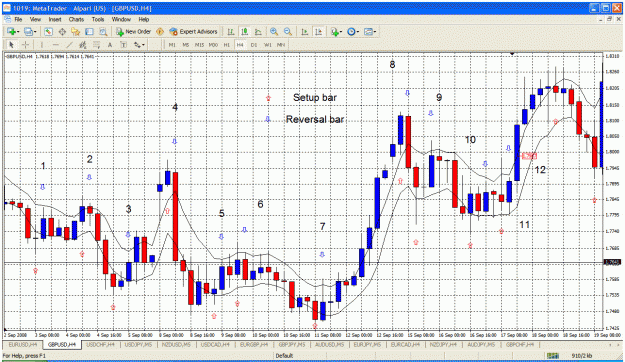Draw a vertical line tool

42,45
